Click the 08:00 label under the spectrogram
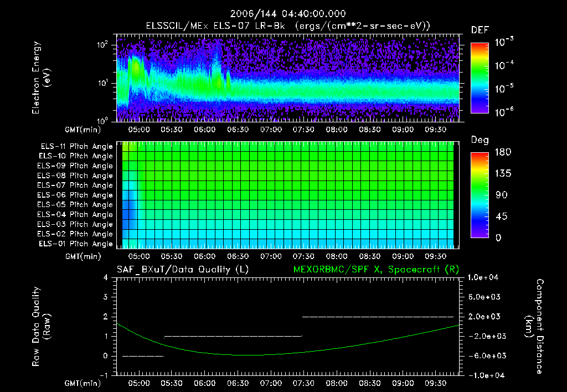567x392 pixels. pos(337,130)
